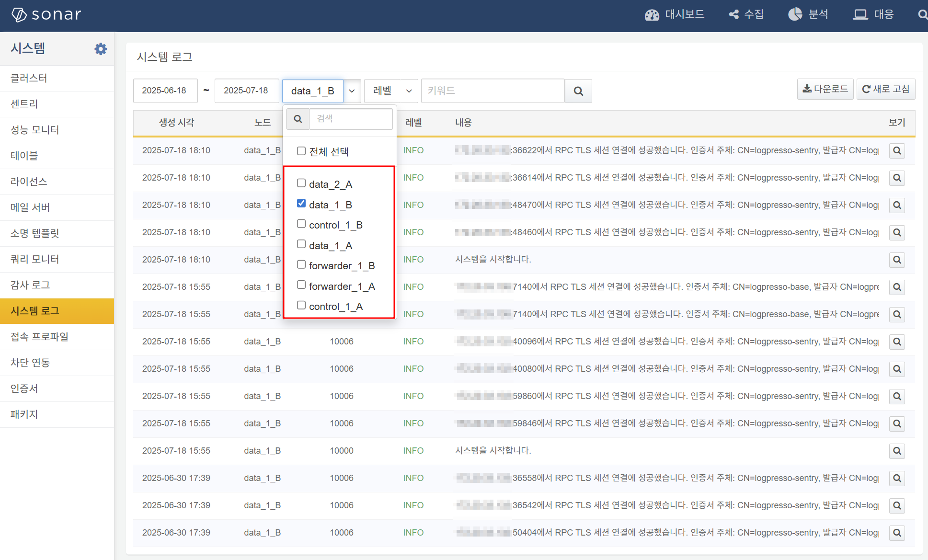Open the 대응 laptop icon menu
928x560 pixels.
coord(860,15)
